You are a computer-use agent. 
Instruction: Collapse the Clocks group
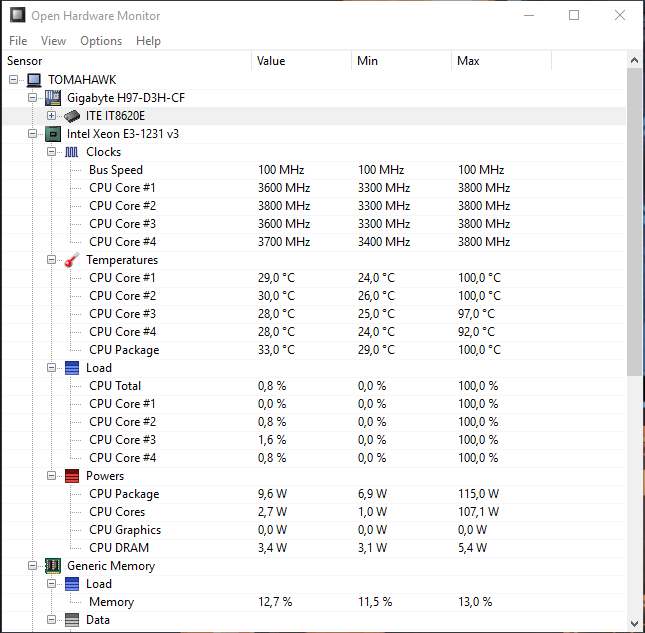[x=51, y=152]
